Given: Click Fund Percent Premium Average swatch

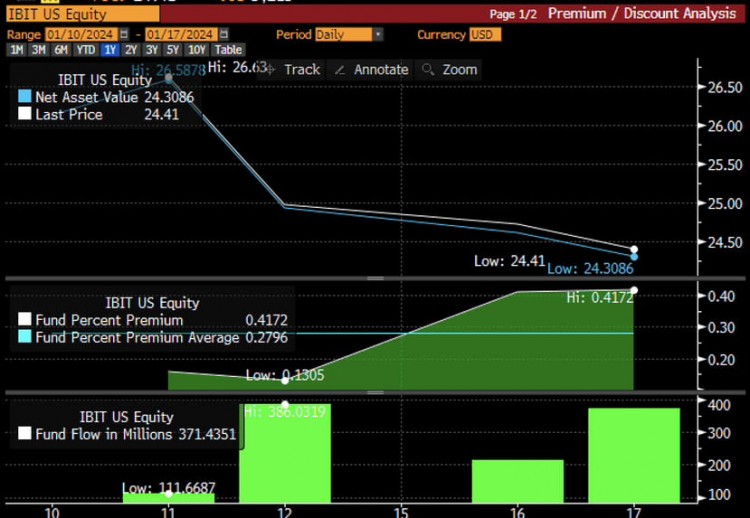Looking at the screenshot, I should pos(25,337).
